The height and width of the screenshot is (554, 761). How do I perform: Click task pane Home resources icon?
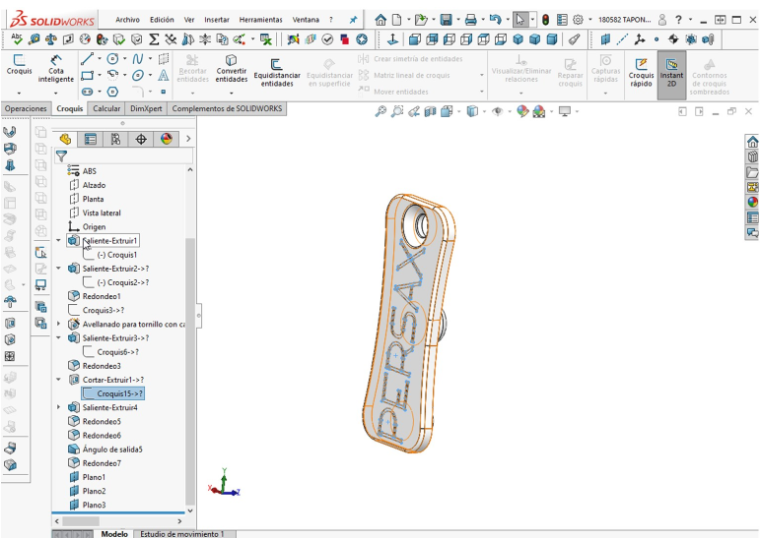coord(752,142)
